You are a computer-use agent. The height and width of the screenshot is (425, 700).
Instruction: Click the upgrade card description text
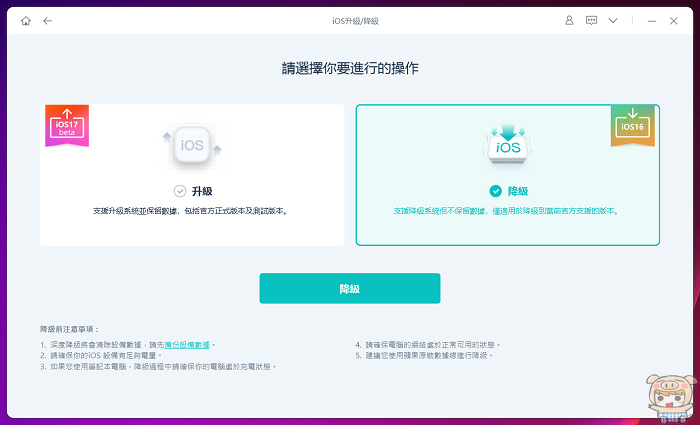point(191,211)
